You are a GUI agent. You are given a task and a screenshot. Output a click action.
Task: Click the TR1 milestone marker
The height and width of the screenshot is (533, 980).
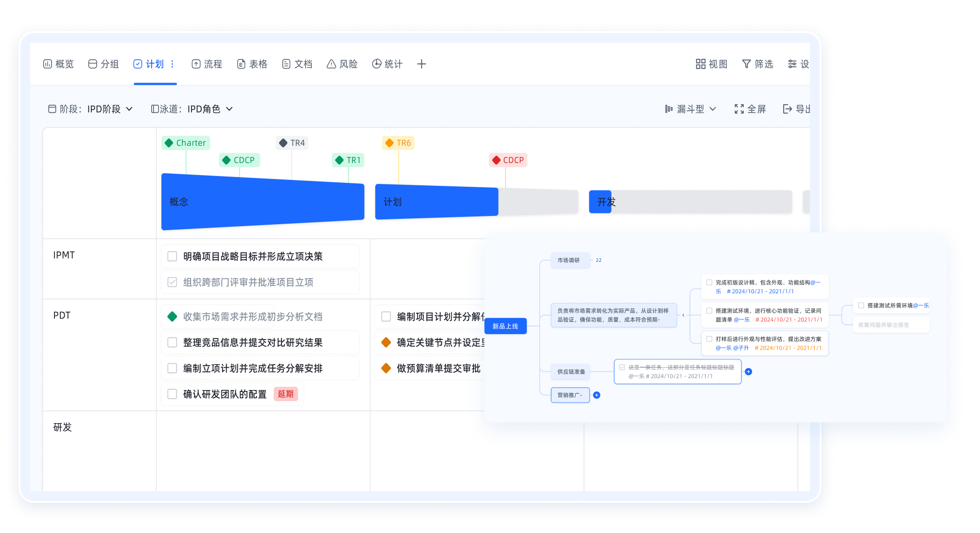[348, 160]
